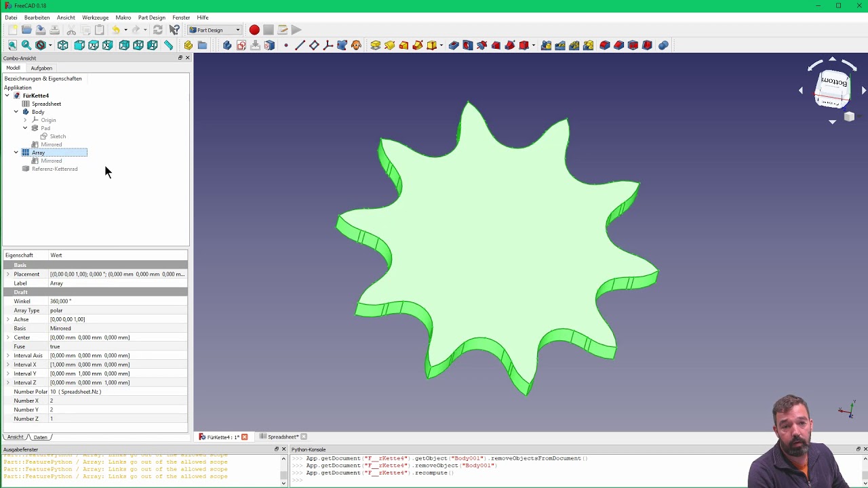The width and height of the screenshot is (868, 488).
Task: Click the Number Polar value field
Action: click(118, 392)
